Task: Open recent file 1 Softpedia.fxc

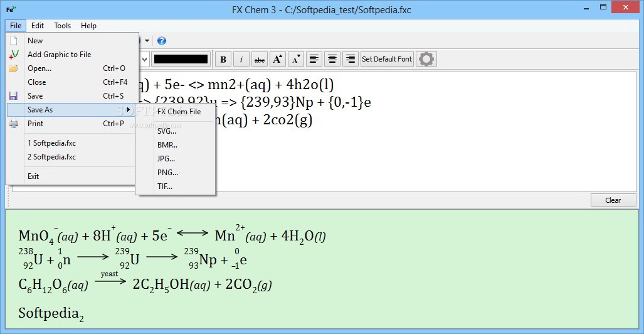Action: (x=52, y=143)
